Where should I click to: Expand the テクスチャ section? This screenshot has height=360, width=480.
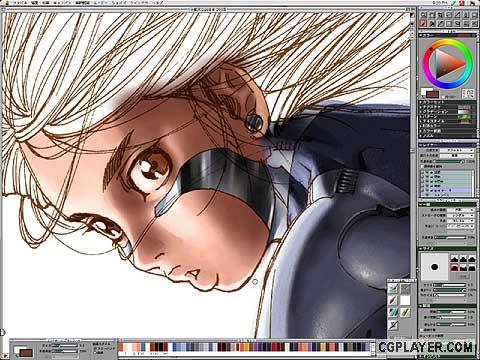click(x=421, y=107)
